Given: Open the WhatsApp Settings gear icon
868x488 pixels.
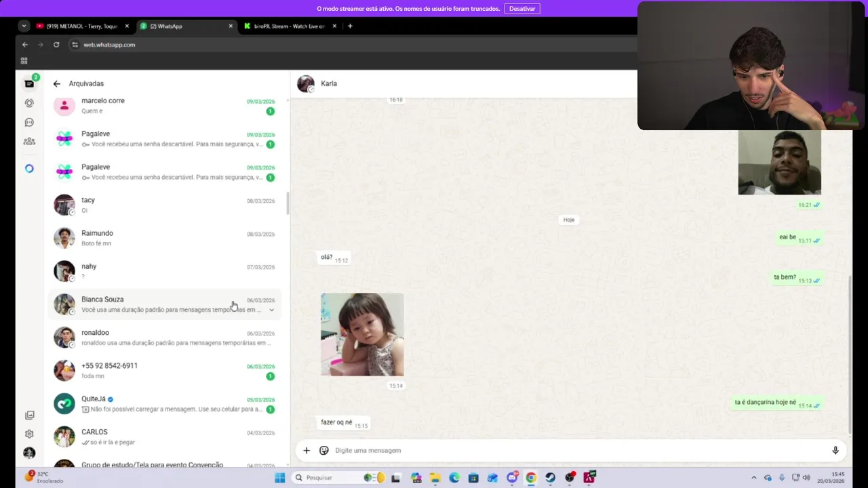Looking at the screenshot, I should [x=29, y=434].
